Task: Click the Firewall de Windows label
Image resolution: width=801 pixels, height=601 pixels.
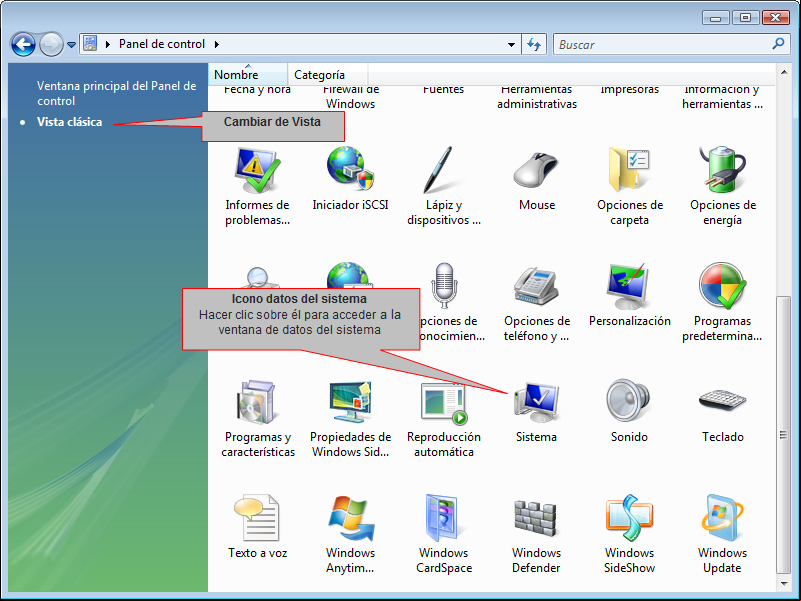Action: (x=350, y=97)
